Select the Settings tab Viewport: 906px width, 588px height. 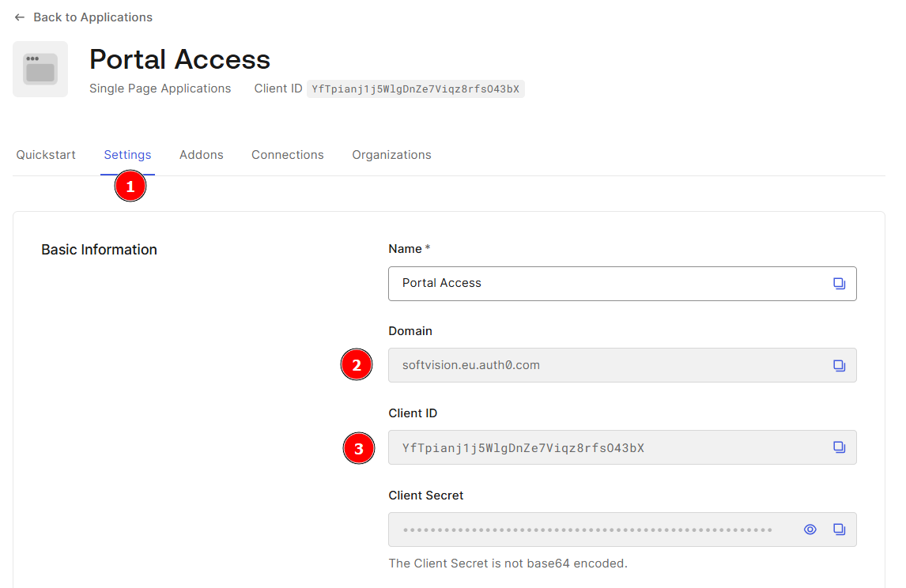(127, 155)
